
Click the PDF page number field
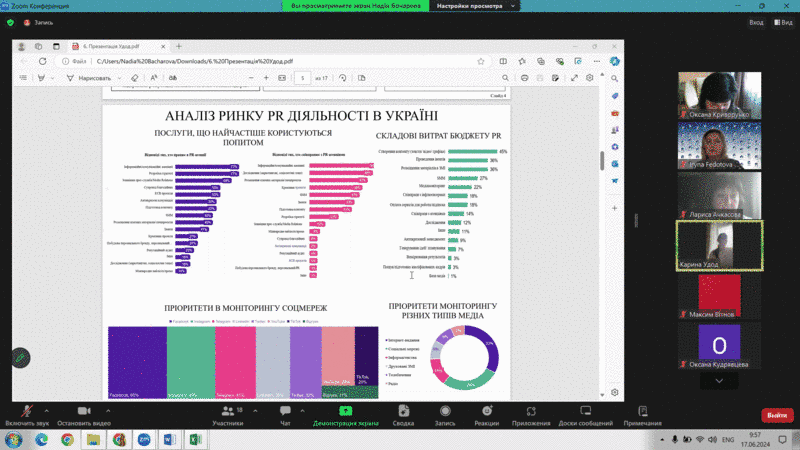[x=302, y=77]
